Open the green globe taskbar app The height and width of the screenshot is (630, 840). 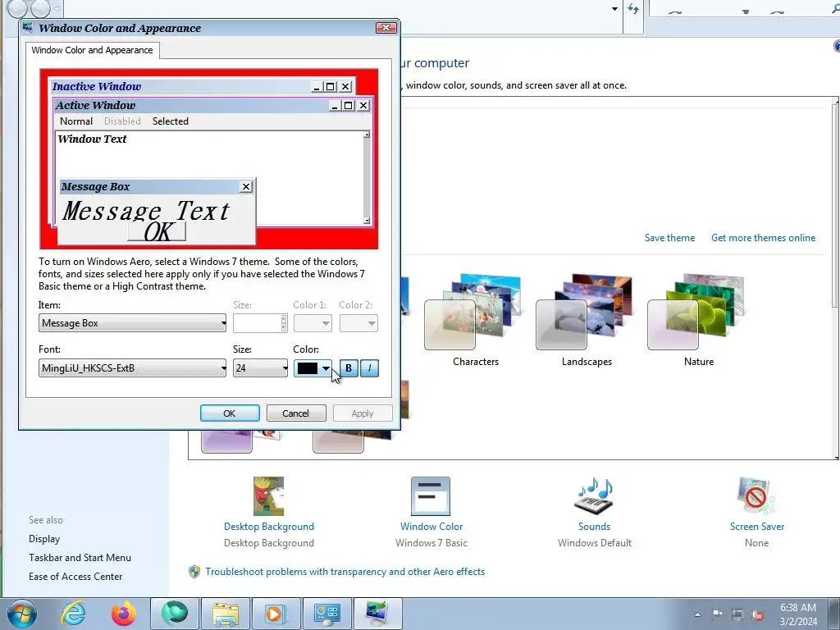coord(175,614)
